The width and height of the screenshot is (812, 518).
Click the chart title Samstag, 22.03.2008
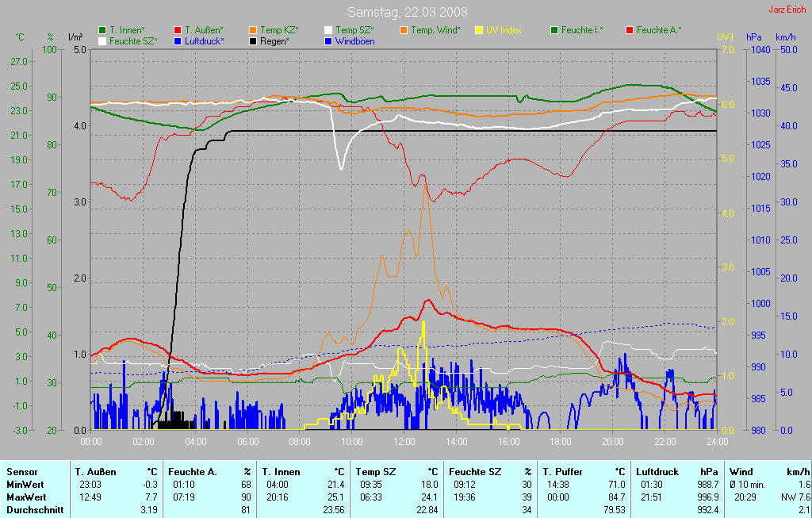point(407,12)
